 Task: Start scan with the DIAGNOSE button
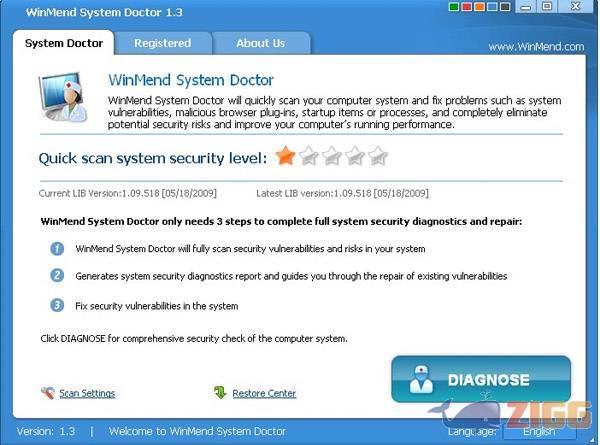(481, 379)
